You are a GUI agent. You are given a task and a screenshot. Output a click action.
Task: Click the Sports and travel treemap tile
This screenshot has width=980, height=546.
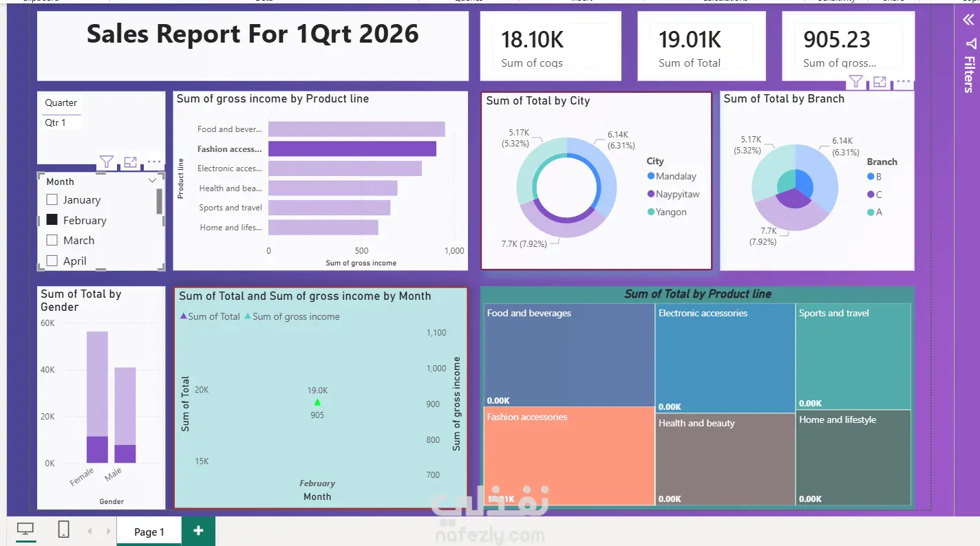point(853,357)
